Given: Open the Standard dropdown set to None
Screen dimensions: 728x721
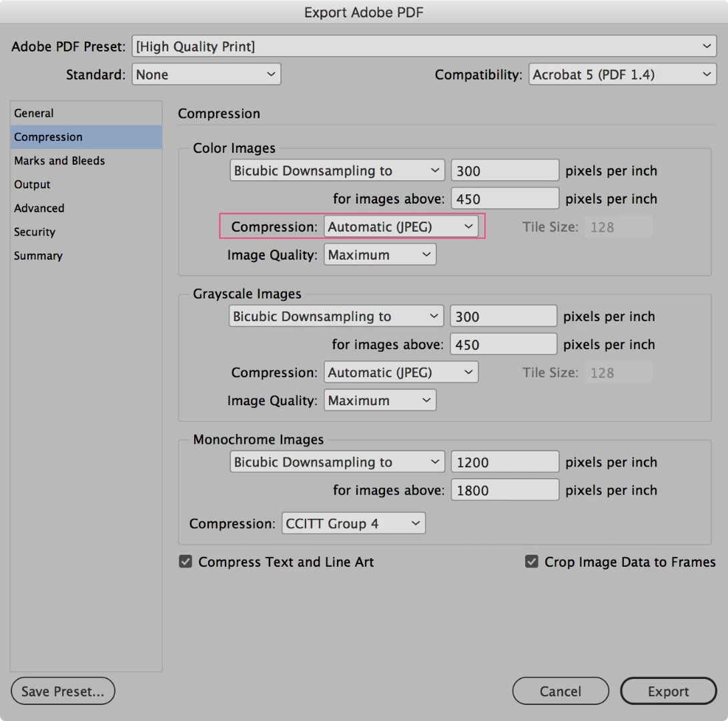Looking at the screenshot, I should coord(206,74).
